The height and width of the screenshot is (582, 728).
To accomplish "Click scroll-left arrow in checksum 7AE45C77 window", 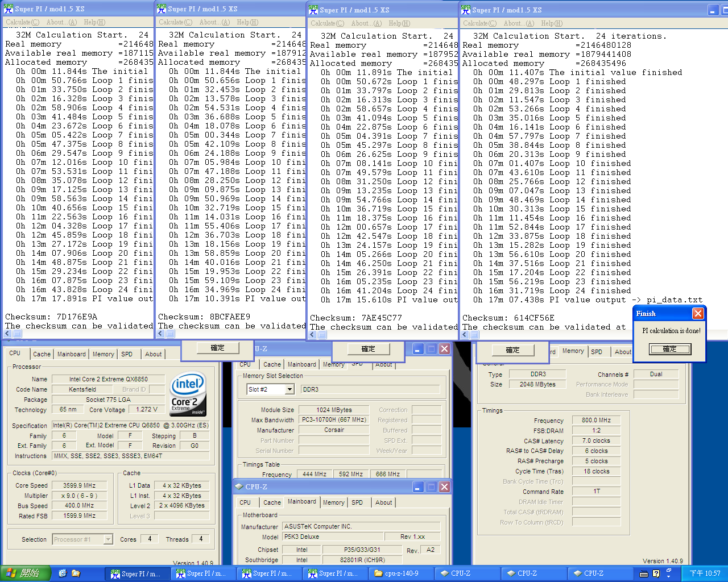I will tap(312, 335).
